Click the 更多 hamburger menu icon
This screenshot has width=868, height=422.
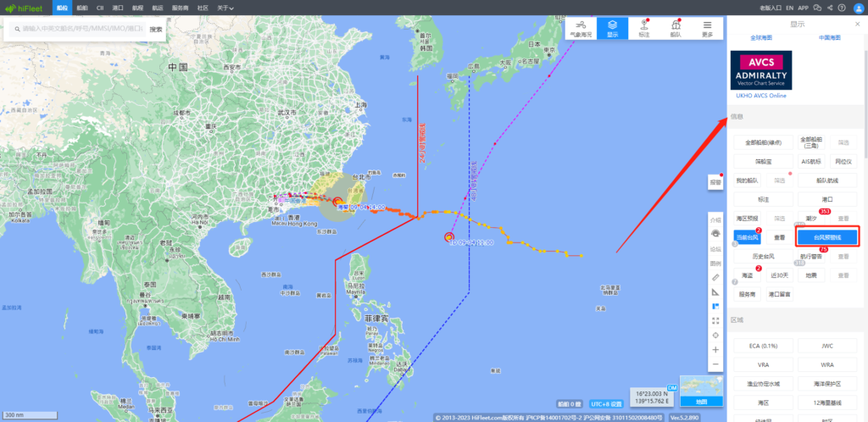pyautogui.click(x=707, y=29)
